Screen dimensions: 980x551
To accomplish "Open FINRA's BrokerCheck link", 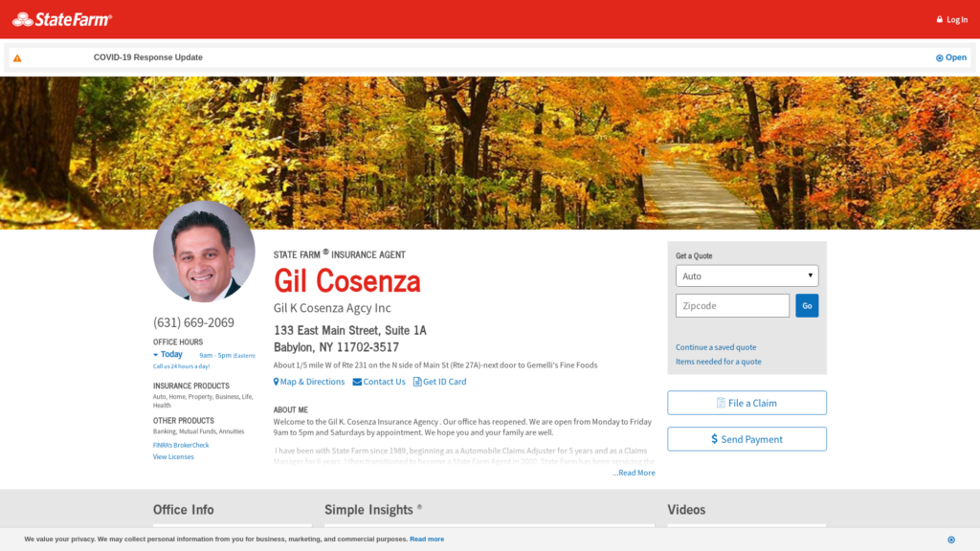I will pos(181,446).
